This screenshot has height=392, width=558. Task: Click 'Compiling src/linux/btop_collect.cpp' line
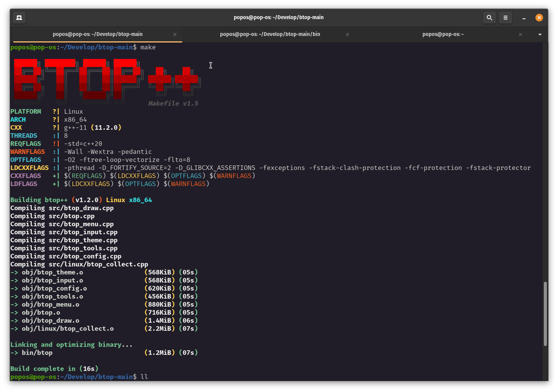point(79,264)
